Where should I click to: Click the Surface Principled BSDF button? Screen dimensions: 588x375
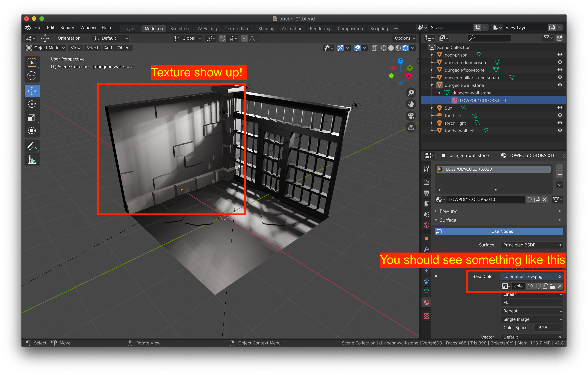click(x=532, y=245)
